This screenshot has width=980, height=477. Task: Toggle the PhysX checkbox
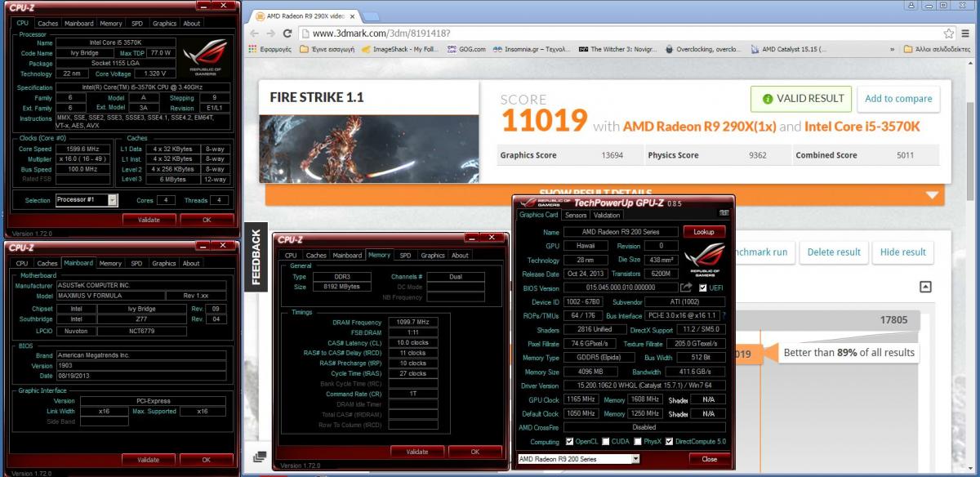tap(638, 442)
